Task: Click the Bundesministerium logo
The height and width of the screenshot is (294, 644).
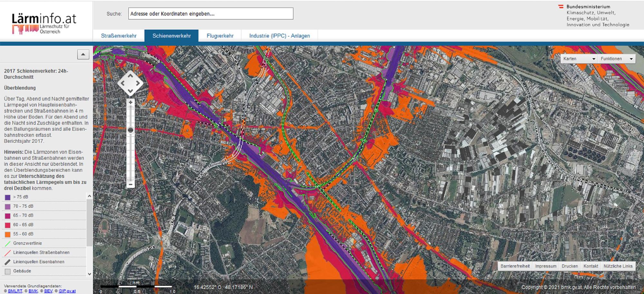Action: [594, 15]
